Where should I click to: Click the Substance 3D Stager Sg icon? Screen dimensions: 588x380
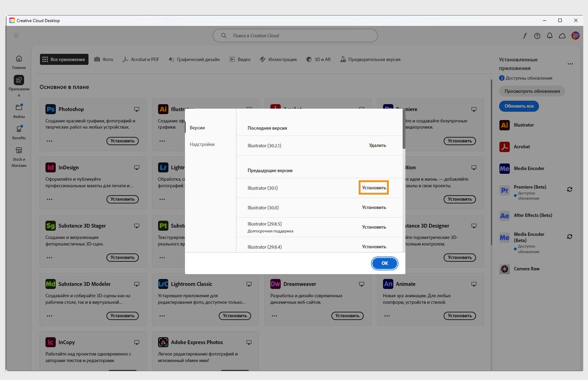click(x=50, y=225)
